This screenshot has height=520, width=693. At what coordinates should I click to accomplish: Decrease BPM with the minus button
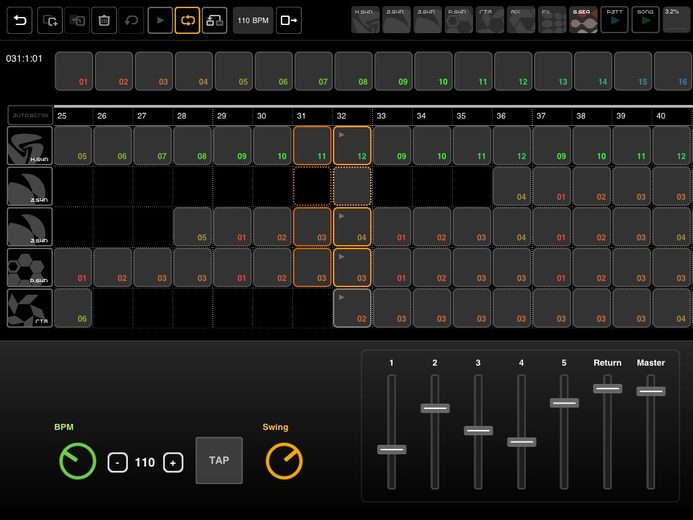118,463
